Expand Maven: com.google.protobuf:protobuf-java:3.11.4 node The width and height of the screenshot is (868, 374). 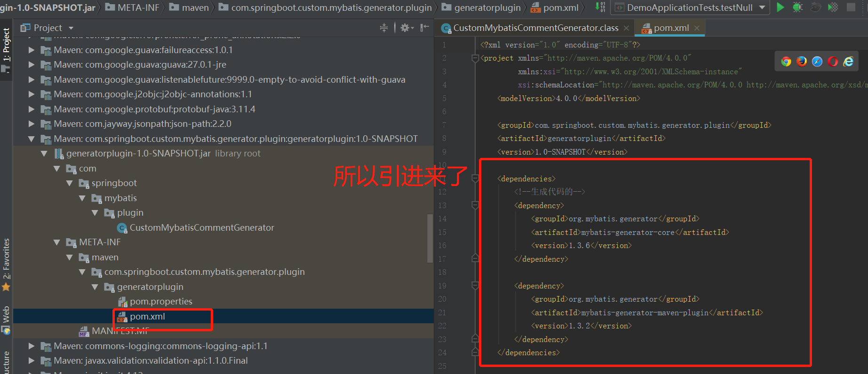[32, 109]
